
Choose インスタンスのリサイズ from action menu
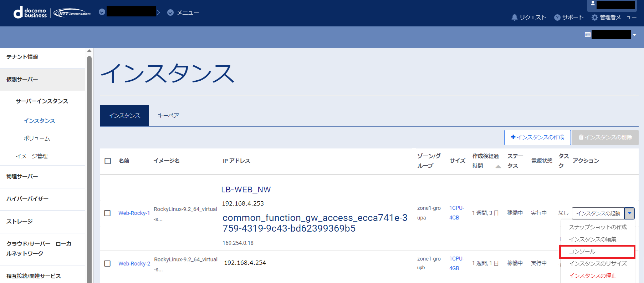click(598, 263)
